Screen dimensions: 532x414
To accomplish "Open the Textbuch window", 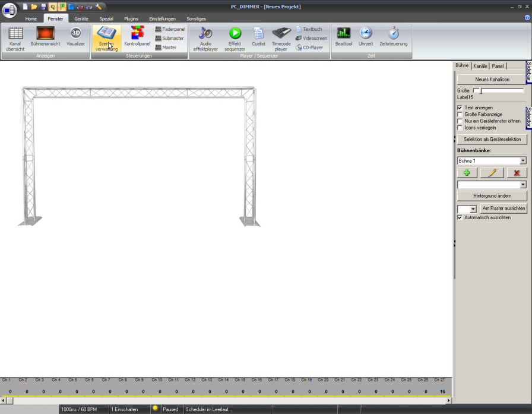I will tap(309, 29).
